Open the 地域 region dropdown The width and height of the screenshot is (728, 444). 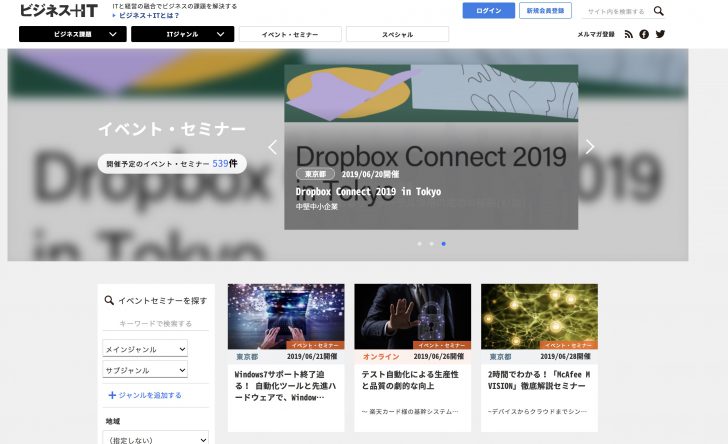pyautogui.click(x=155, y=438)
